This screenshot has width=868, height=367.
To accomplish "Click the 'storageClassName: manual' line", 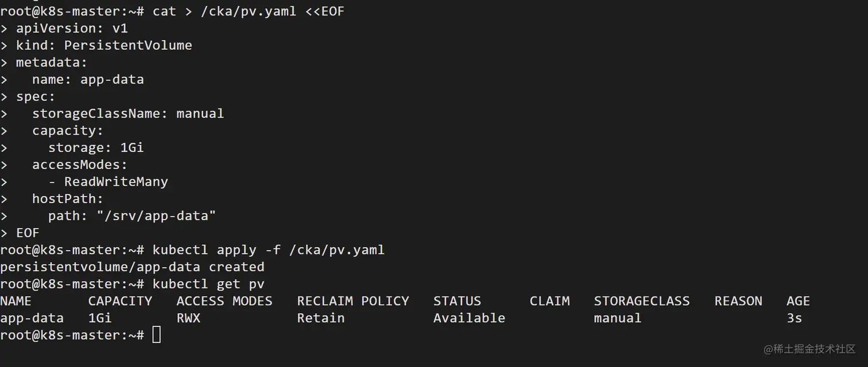I will coord(128,114).
